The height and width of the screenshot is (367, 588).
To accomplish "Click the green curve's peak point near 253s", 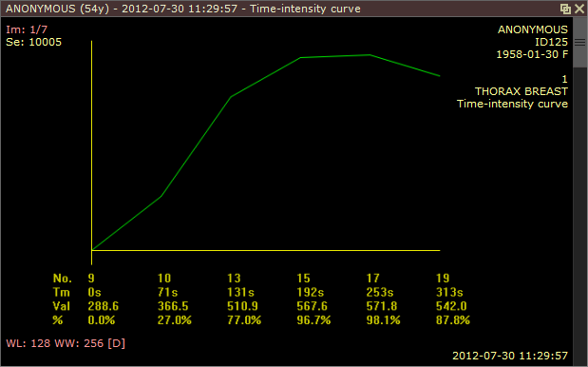I will [370, 55].
